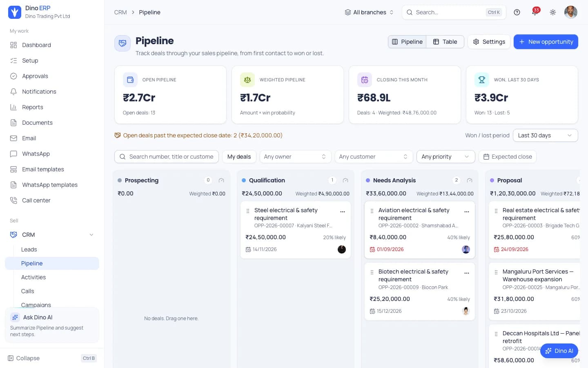Collapse the sidebar
Image resolution: width=588 pixels, height=368 pixels.
(52, 358)
